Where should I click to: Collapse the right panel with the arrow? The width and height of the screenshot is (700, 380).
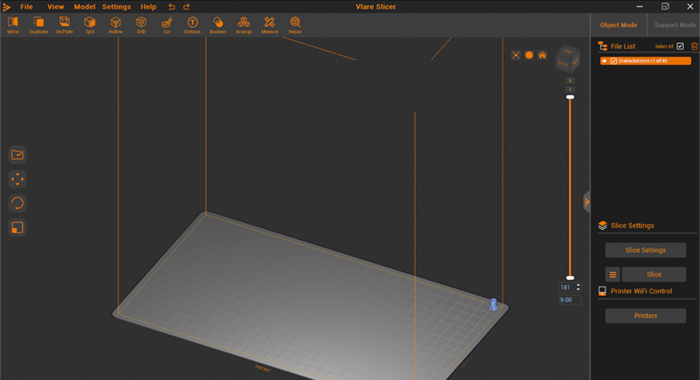(587, 202)
